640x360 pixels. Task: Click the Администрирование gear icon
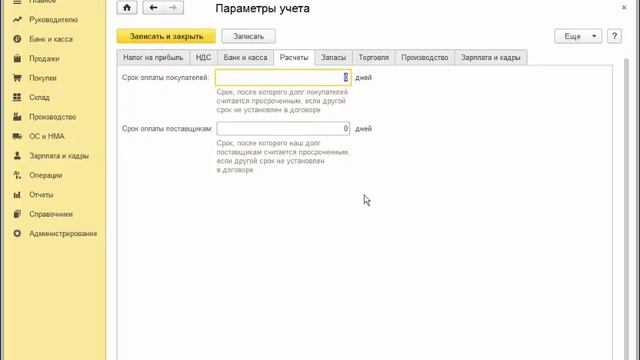[x=17, y=233]
